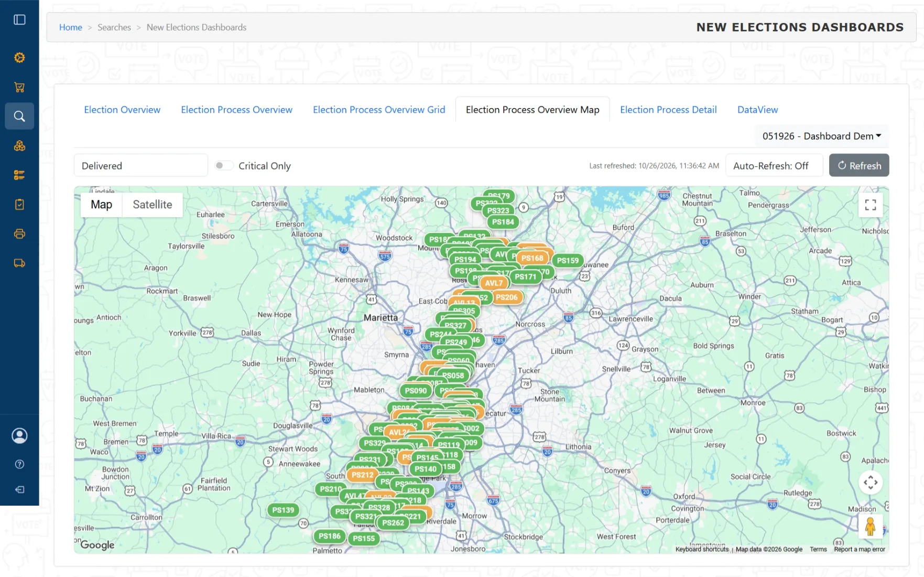
Task: Expand the 051926 - Dashboard Dem dropdown
Action: tap(822, 136)
